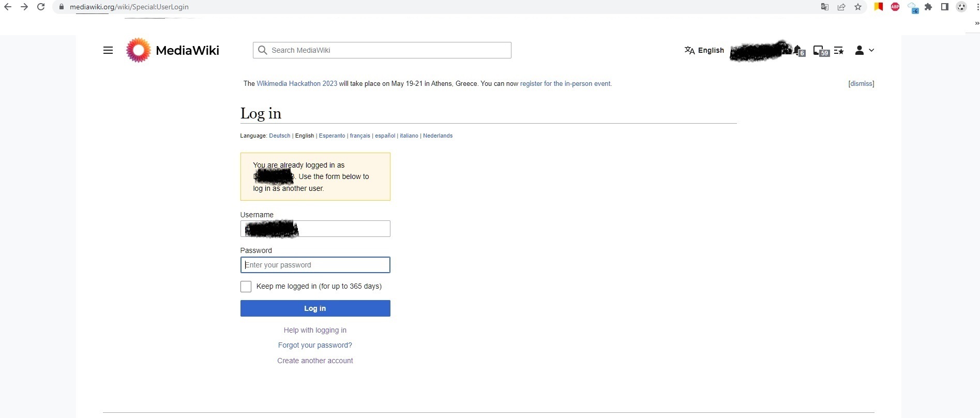Open Chrome three-dot menu
Image resolution: width=980 pixels, height=418 pixels.
click(x=977, y=7)
